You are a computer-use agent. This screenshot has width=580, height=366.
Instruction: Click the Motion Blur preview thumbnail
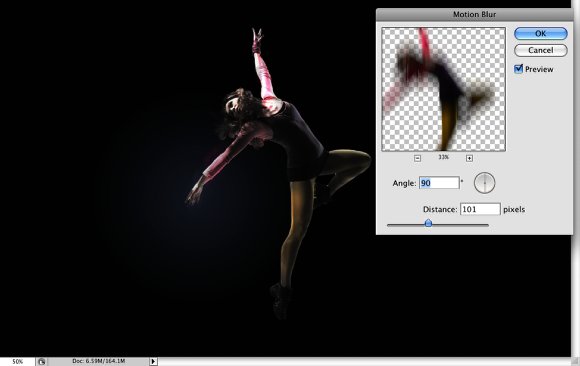click(444, 89)
